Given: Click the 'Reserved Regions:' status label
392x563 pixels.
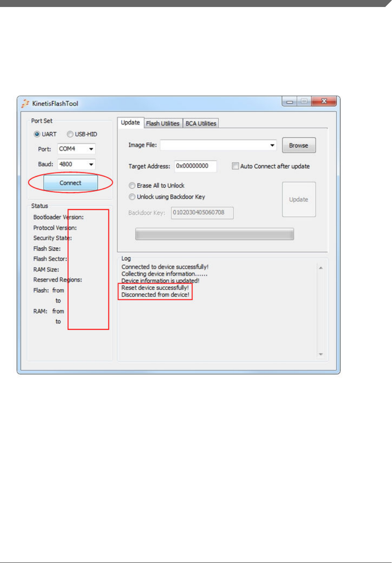Looking at the screenshot, I should click(x=57, y=280).
